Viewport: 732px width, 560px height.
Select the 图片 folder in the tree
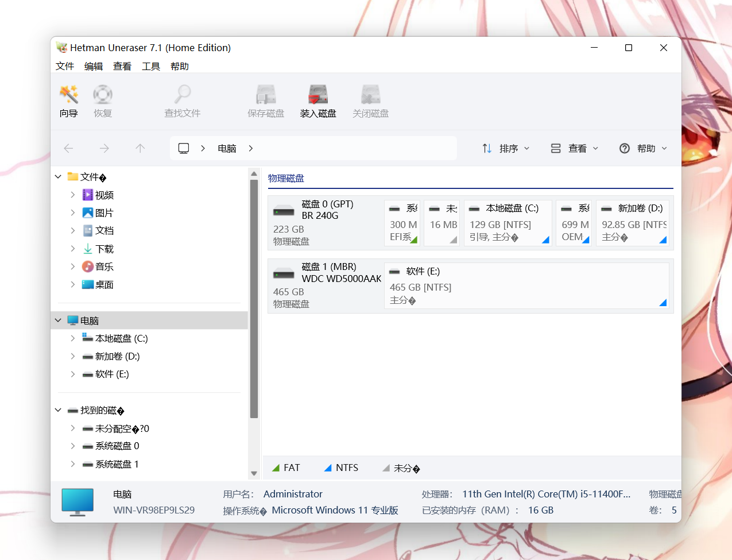pyautogui.click(x=98, y=213)
